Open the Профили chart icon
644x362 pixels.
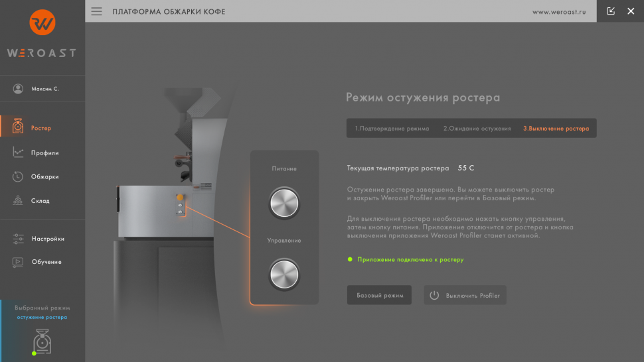[x=18, y=152]
